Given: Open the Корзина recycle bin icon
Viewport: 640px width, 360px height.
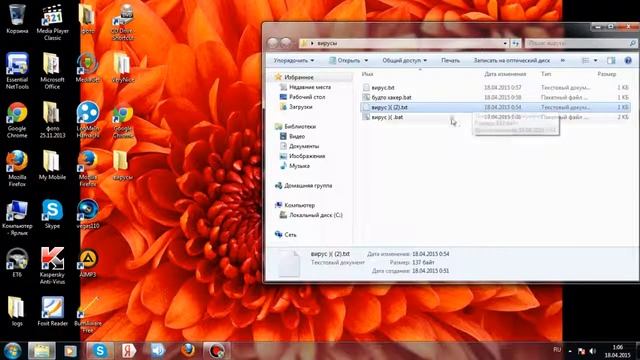Looking at the screenshot, I should tap(17, 18).
